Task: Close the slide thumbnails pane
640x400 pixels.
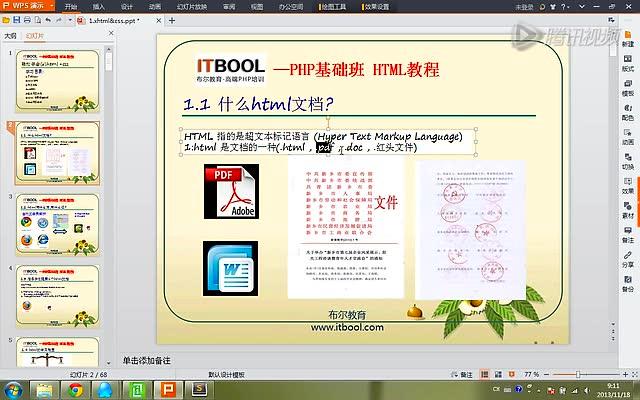Action: [x=111, y=33]
